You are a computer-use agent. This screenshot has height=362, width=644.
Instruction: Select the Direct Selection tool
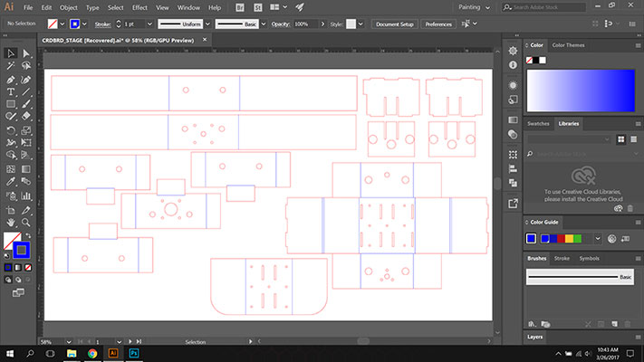[26, 53]
